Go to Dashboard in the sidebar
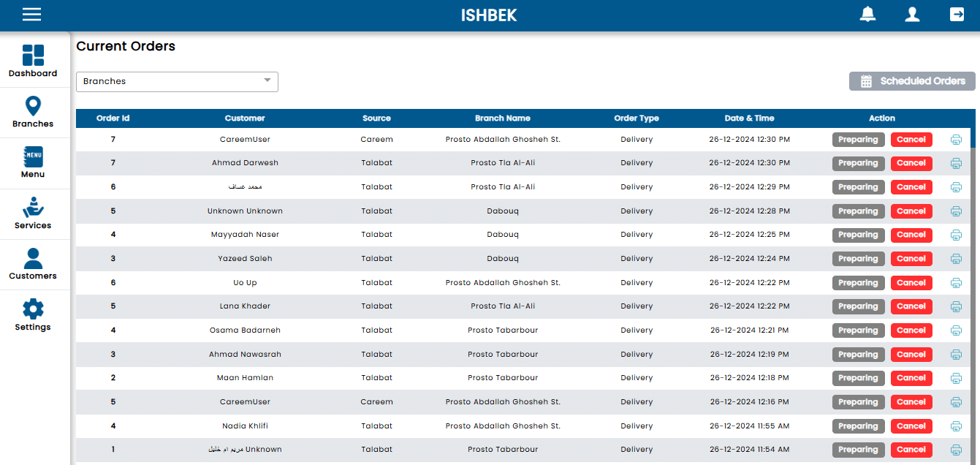This screenshot has width=980, height=465. [33, 61]
